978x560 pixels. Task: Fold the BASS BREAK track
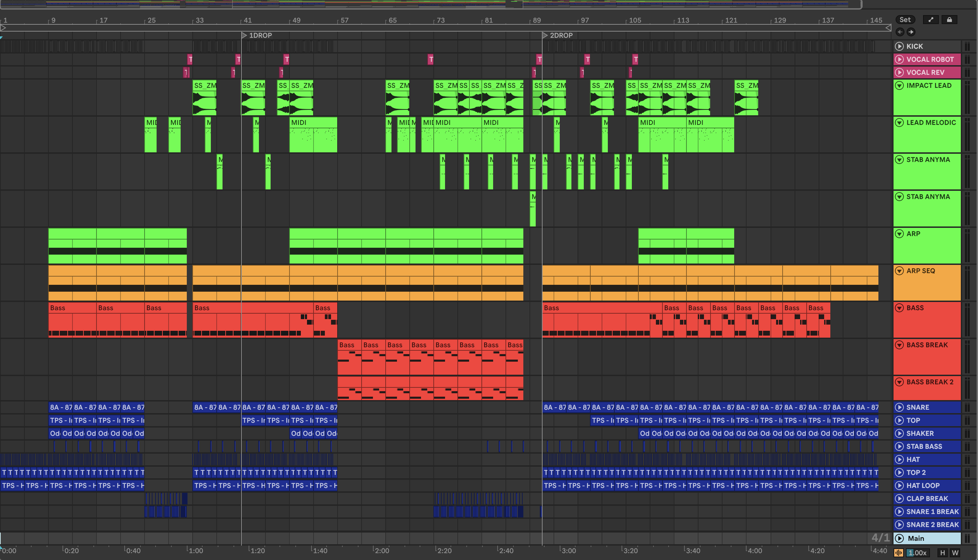[x=899, y=345]
